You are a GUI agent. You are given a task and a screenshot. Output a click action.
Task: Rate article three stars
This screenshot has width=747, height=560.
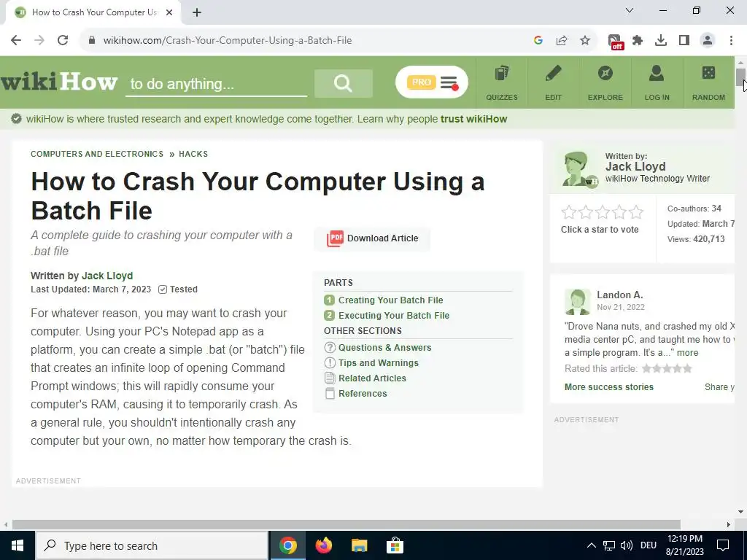pos(602,212)
